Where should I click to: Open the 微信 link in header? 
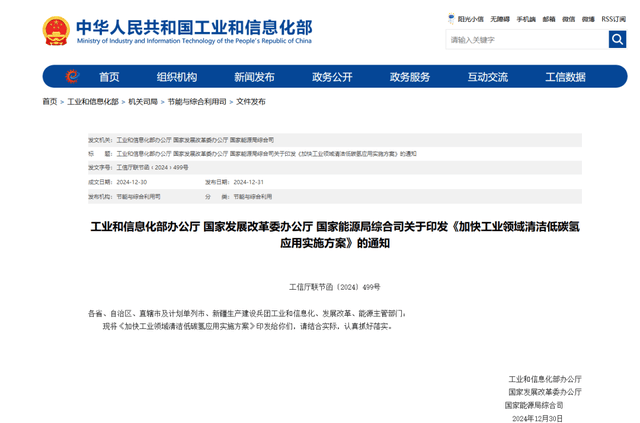568,19
